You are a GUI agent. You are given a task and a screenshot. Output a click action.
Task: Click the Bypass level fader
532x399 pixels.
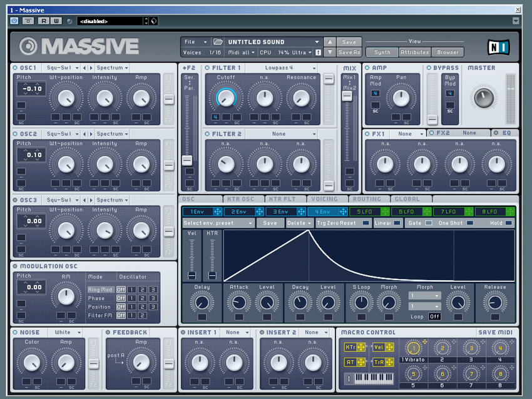(432, 119)
